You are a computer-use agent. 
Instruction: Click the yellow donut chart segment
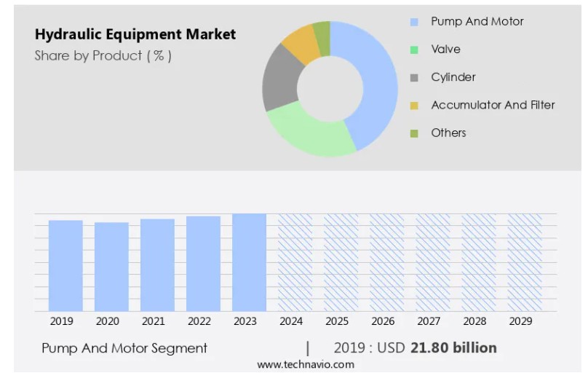click(x=299, y=42)
